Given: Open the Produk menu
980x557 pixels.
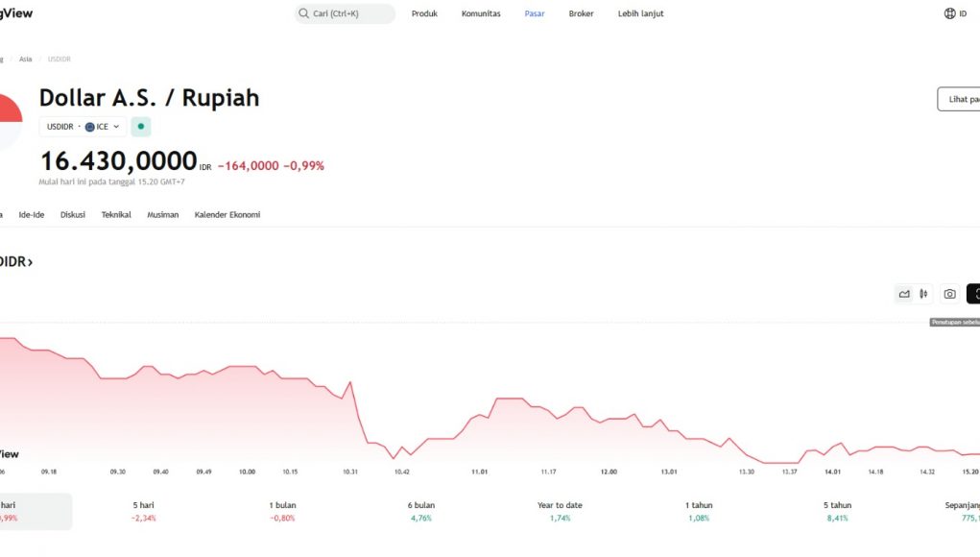Looking at the screenshot, I should (x=424, y=13).
